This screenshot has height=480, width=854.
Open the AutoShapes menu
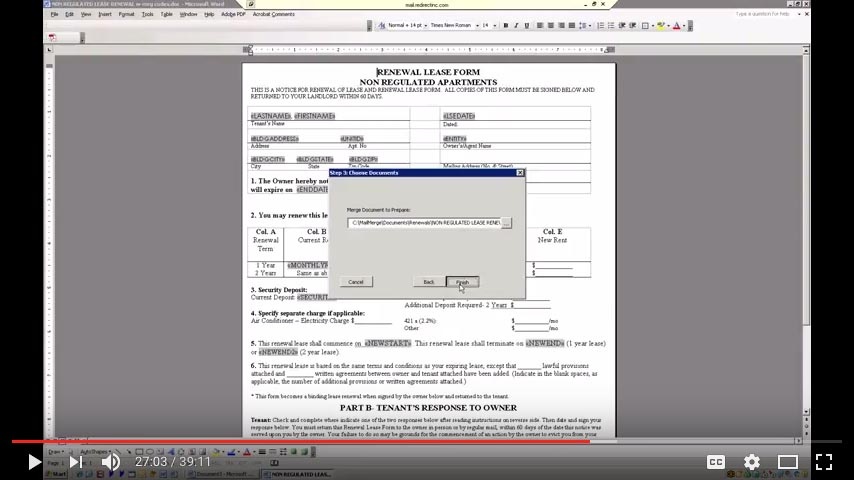point(95,452)
